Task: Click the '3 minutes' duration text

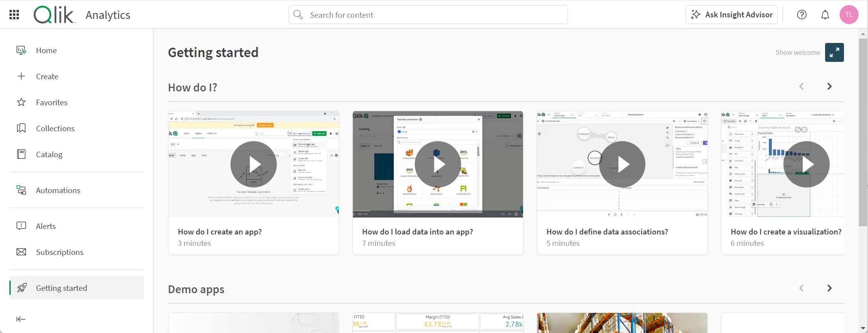Action: (195, 243)
